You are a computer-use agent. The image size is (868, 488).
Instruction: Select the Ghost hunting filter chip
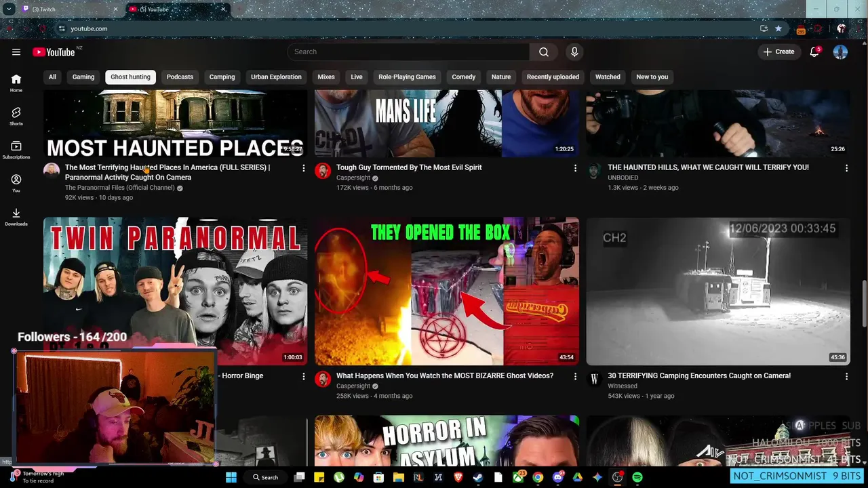(130, 77)
